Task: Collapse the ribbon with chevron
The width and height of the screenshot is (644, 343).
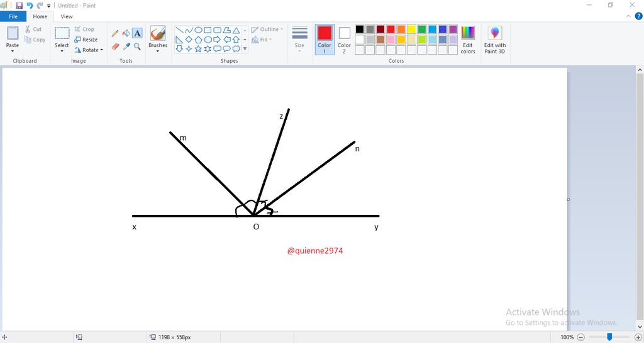Action: pos(628,16)
